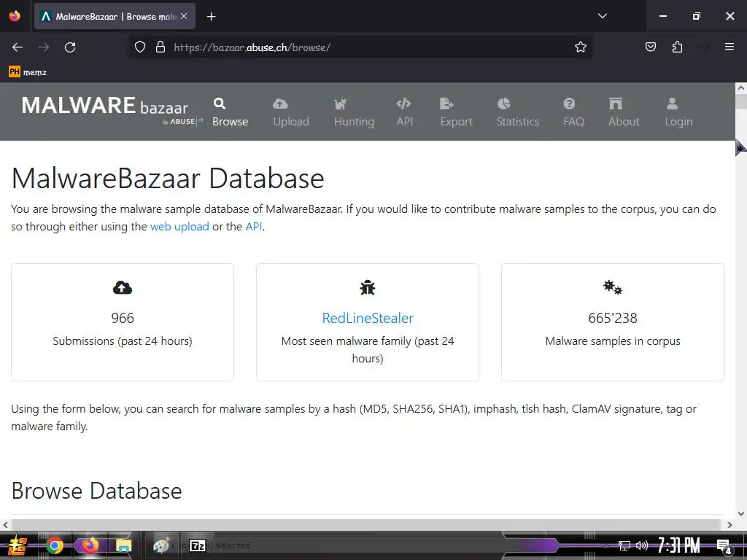Open the tracking protection shield icon
Viewport: 747px width, 560px height.
139,47
